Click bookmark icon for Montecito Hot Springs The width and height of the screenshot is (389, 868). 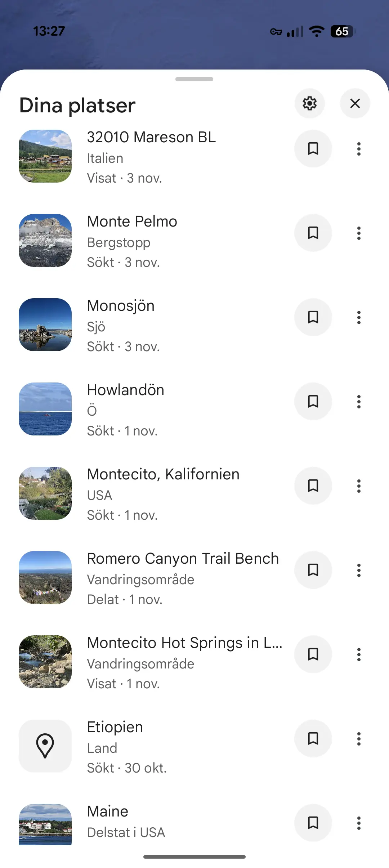coord(313,654)
